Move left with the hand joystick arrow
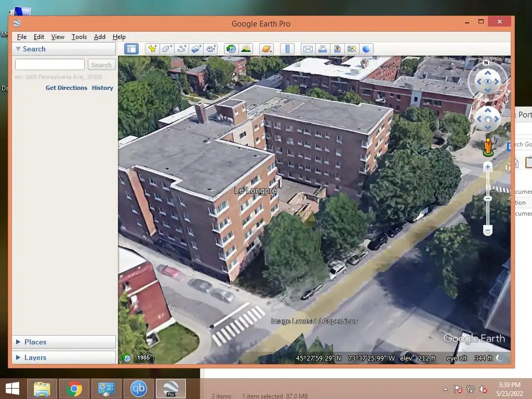 click(x=479, y=119)
